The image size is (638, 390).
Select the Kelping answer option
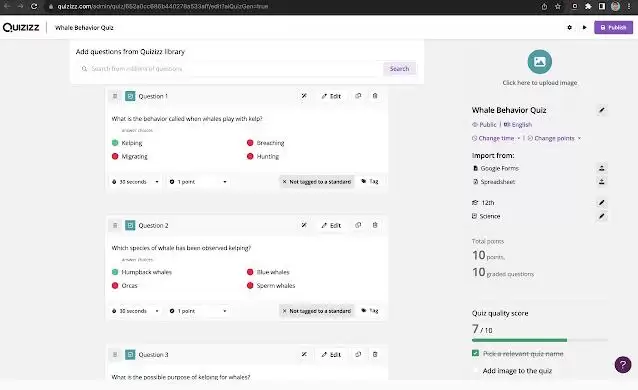(x=127, y=143)
